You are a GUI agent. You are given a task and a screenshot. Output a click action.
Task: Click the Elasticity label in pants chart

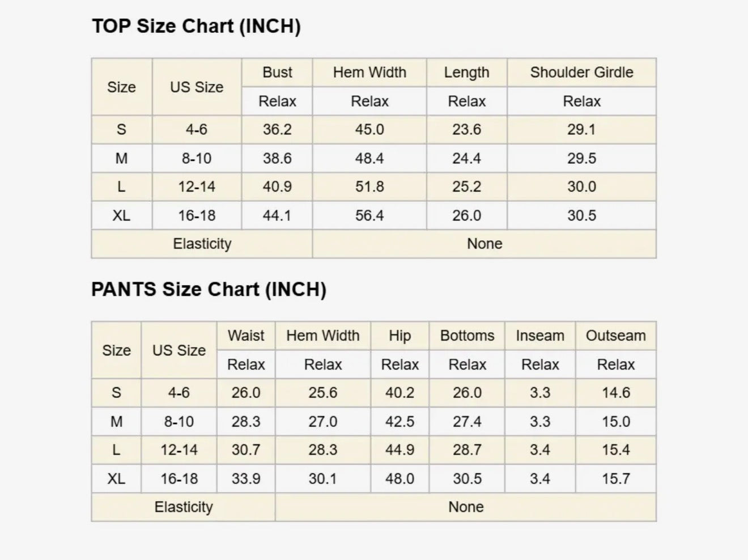(x=184, y=507)
